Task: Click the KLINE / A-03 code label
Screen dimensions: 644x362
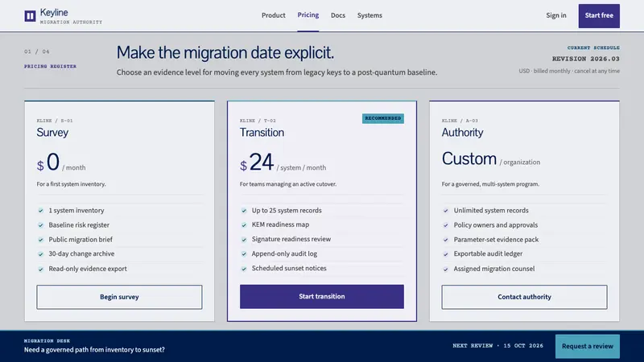Action: 460,121
